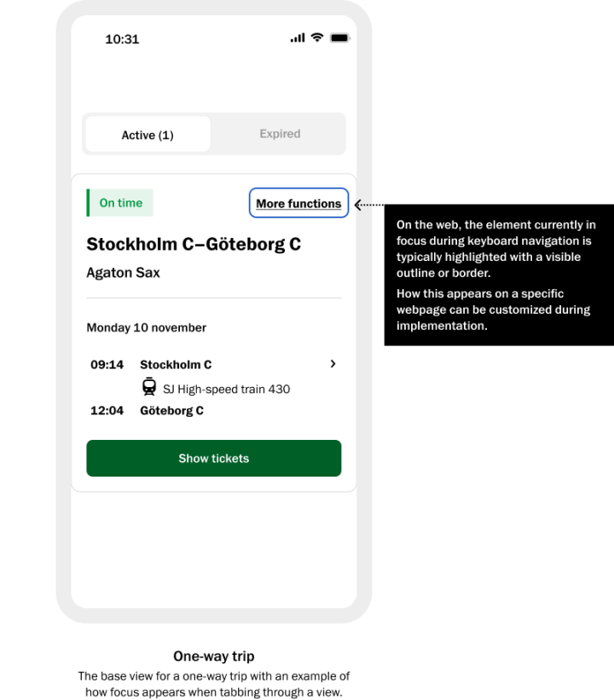
Task: Click the traveller name Agaton Sax
Action: tap(124, 273)
